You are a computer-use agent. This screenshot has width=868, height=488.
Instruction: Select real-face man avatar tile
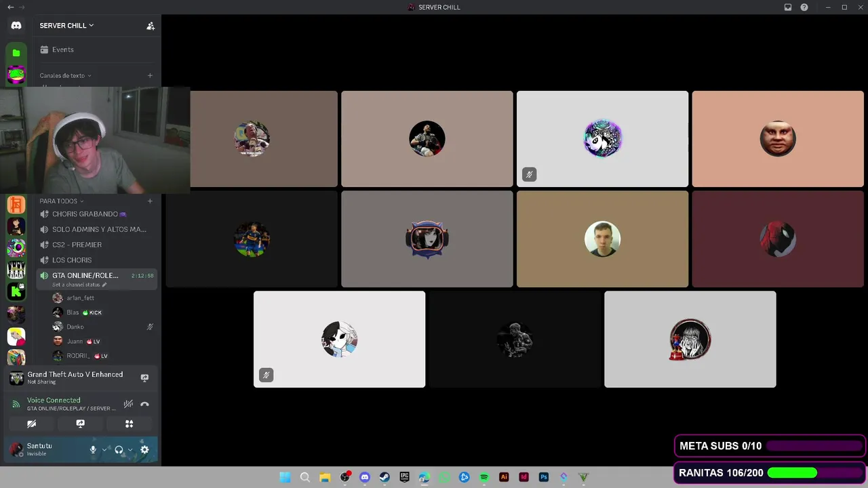click(602, 239)
